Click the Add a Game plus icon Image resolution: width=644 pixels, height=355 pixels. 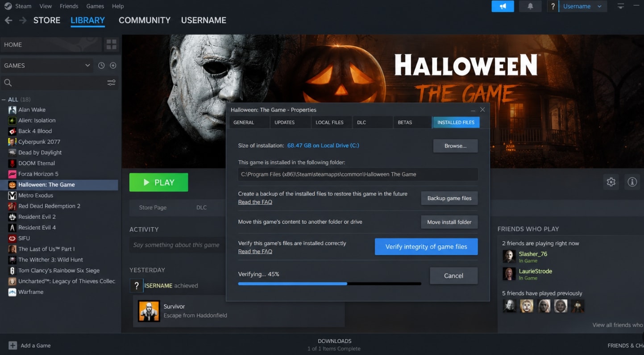tap(12, 346)
